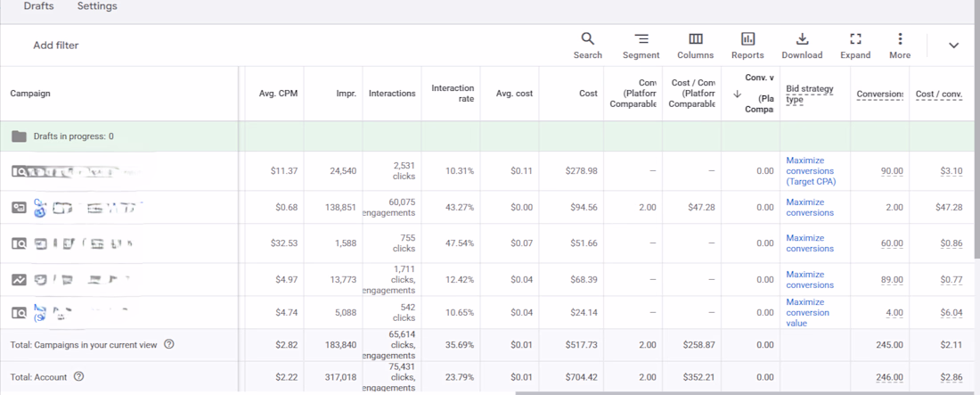Open Maximize conversions link in $94.56 row

point(809,207)
